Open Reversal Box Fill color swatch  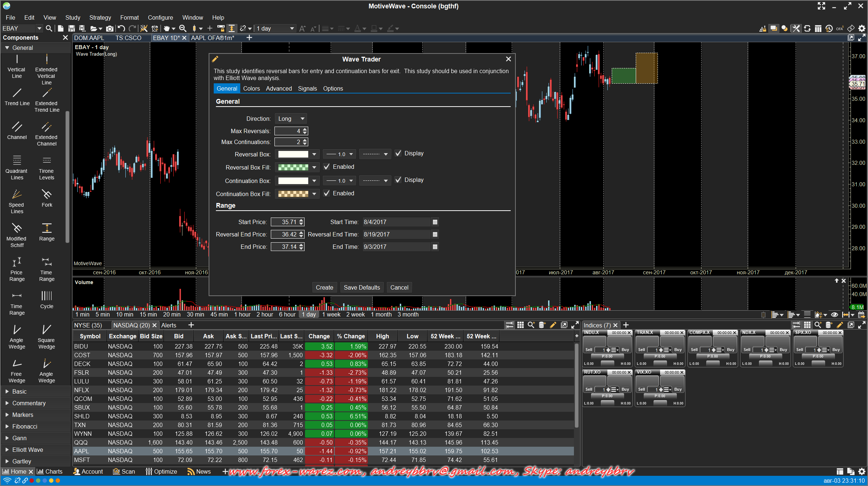[x=293, y=167]
